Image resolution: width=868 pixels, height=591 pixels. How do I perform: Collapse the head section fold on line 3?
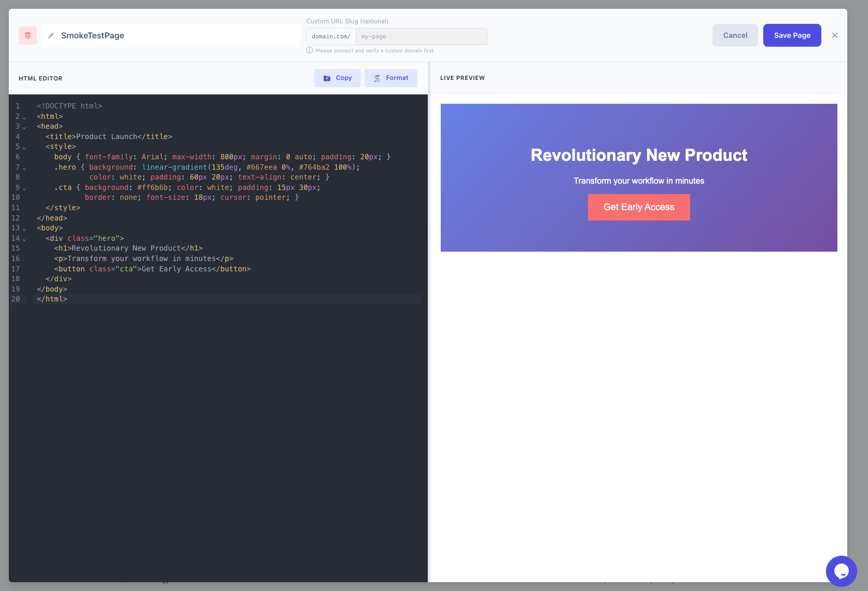click(24, 127)
